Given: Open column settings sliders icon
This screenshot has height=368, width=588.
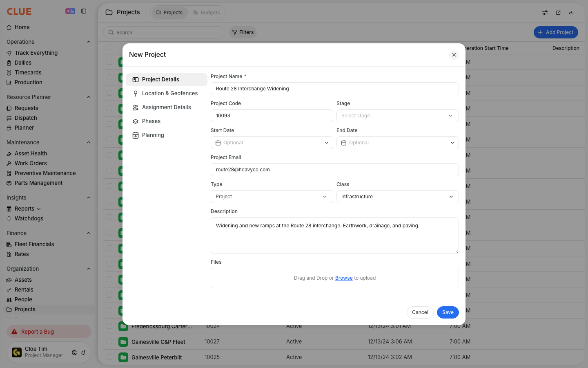Looking at the screenshot, I should pos(545,13).
